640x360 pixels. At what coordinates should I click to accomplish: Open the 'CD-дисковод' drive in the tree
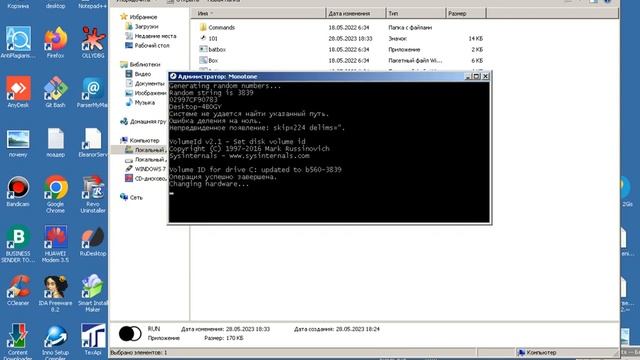(146, 178)
